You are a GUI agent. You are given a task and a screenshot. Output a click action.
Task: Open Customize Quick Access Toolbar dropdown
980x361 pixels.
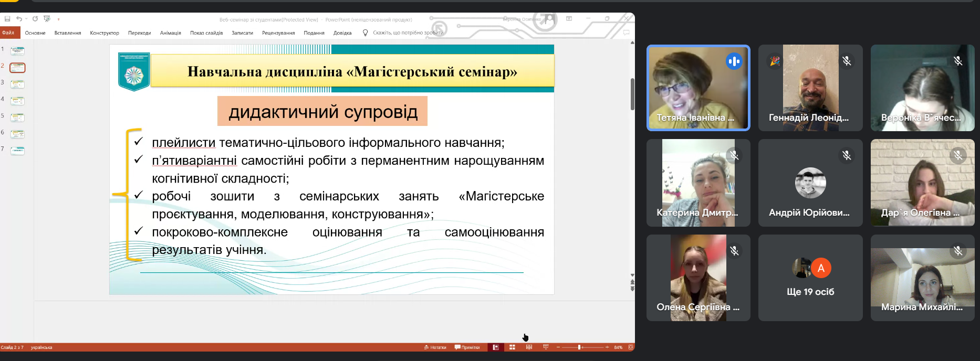pyautogui.click(x=58, y=19)
